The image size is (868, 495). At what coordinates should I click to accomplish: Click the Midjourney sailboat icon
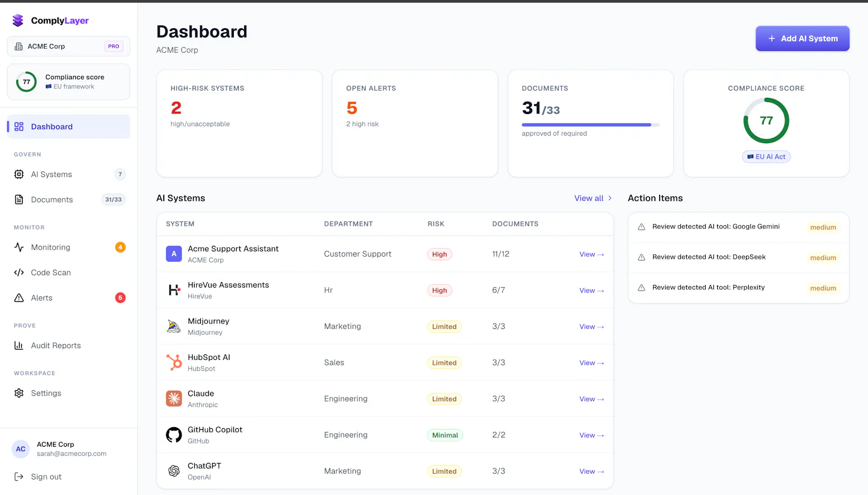point(174,326)
